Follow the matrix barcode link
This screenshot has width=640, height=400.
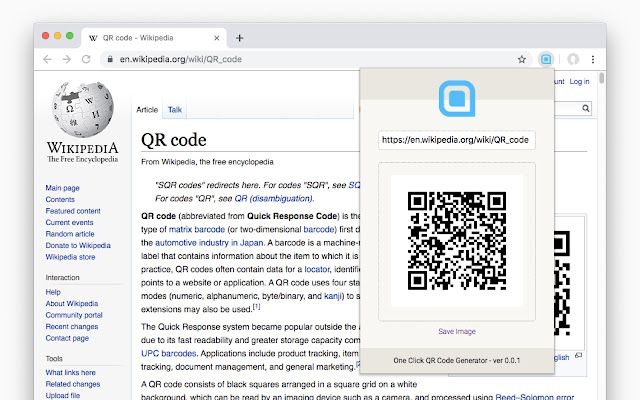coord(197,229)
